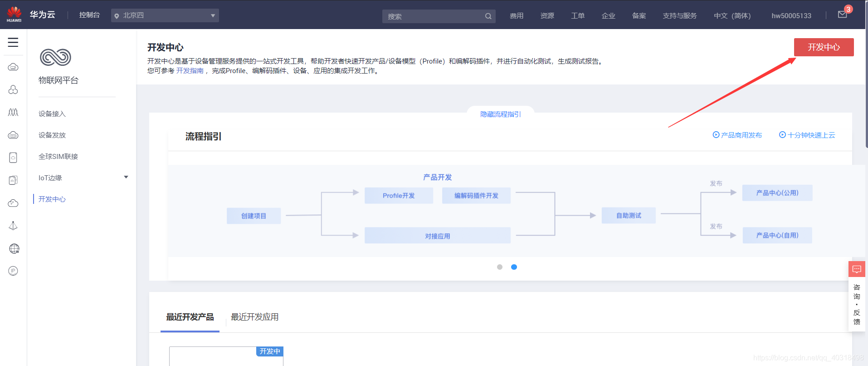Open the 中文 (简体) language menu
Screen dimensions: 868x366
[732, 16]
